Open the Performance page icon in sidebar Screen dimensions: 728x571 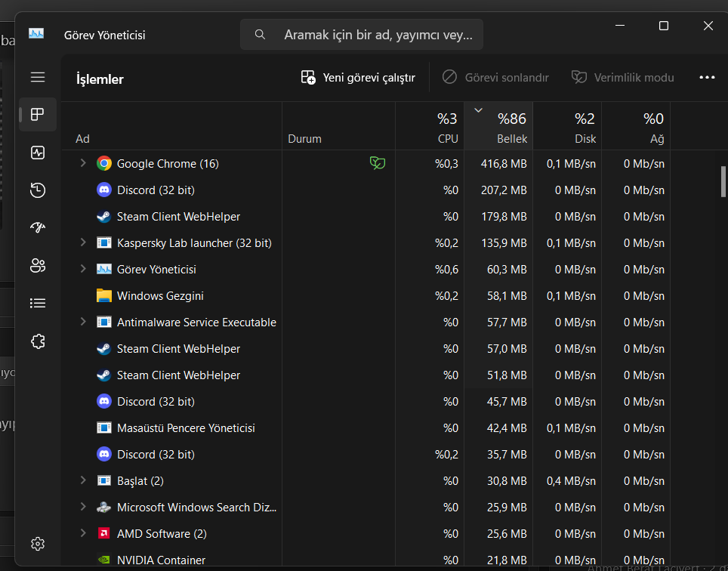[38, 153]
